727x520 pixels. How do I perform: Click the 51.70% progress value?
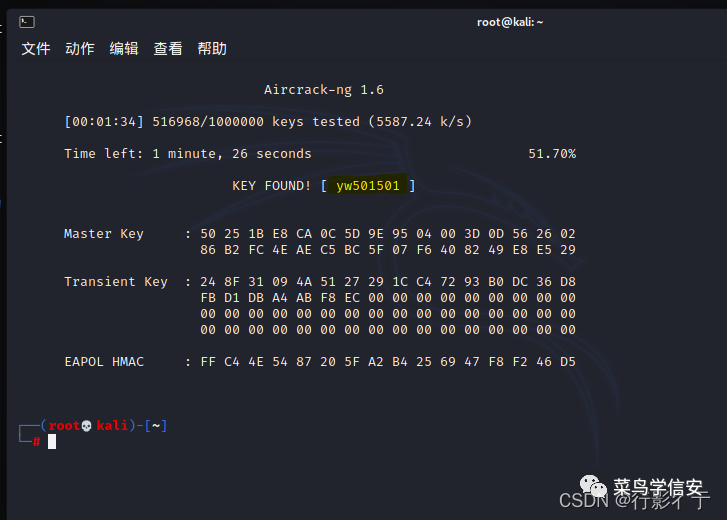tap(552, 154)
